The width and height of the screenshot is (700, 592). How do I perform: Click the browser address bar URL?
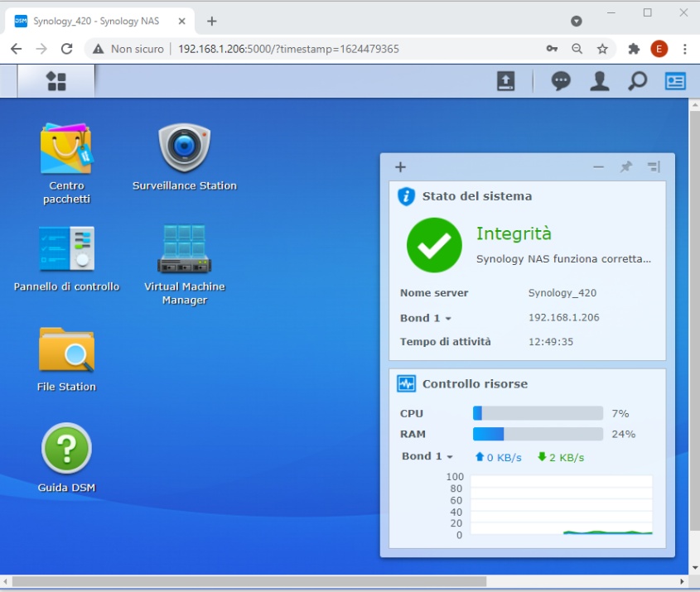click(288, 49)
